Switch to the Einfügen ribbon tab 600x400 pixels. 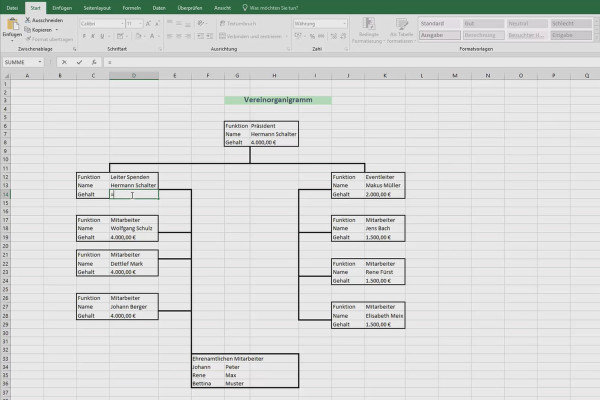62,8
